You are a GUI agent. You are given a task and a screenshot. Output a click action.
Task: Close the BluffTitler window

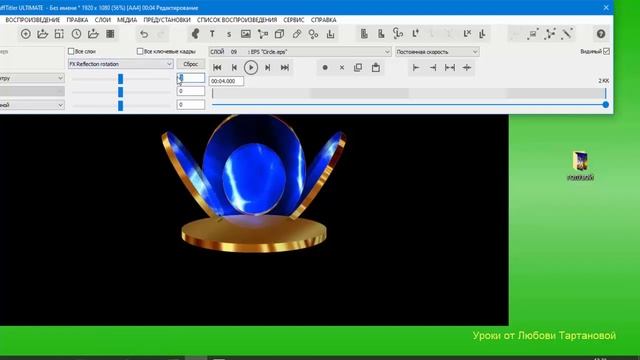pos(606,7)
